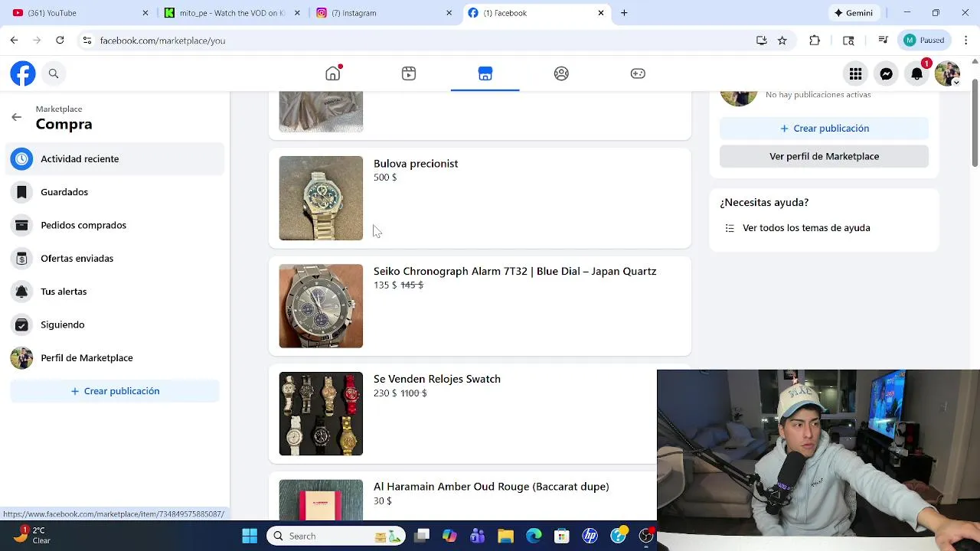Open Bulova precionist listing title
This screenshot has height=551, width=980.
pos(416,164)
